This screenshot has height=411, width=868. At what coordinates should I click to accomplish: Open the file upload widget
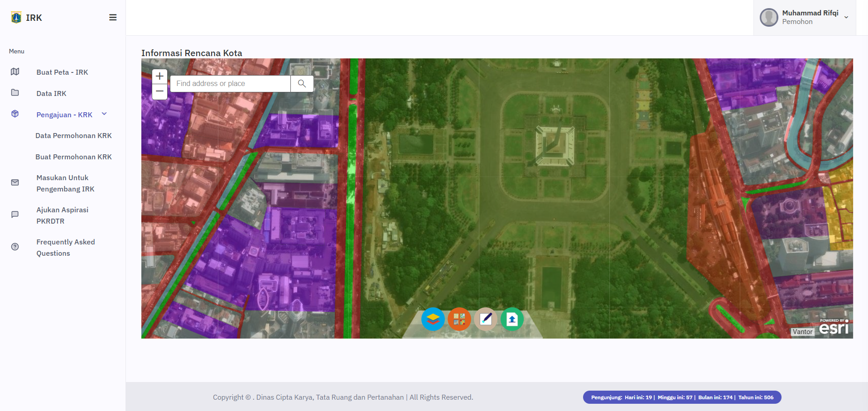(x=512, y=319)
